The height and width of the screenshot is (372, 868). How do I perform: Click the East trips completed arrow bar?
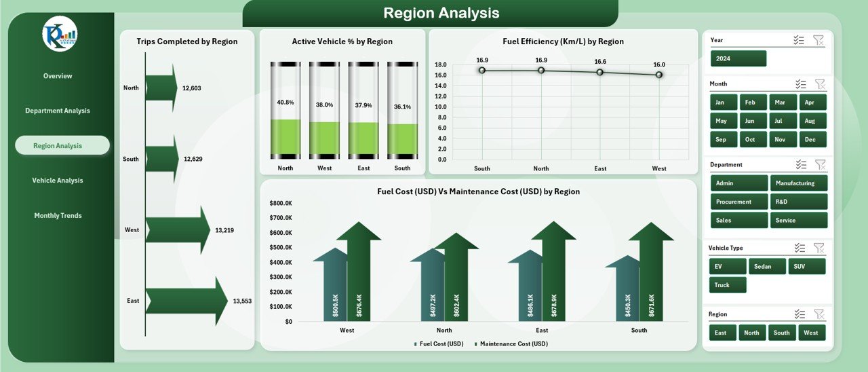pyautogui.click(x=186, y=301)
